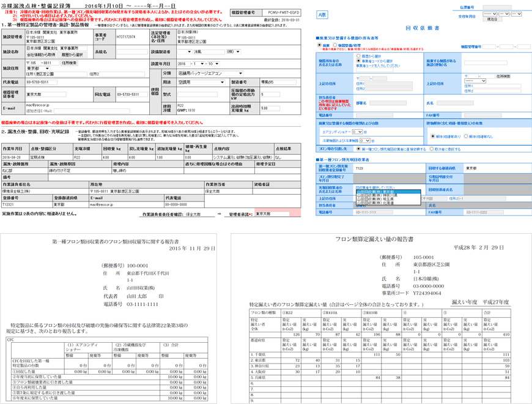
Task: Choose 事業者コードから選択 radio option
Action: click(x=358, y=61)
